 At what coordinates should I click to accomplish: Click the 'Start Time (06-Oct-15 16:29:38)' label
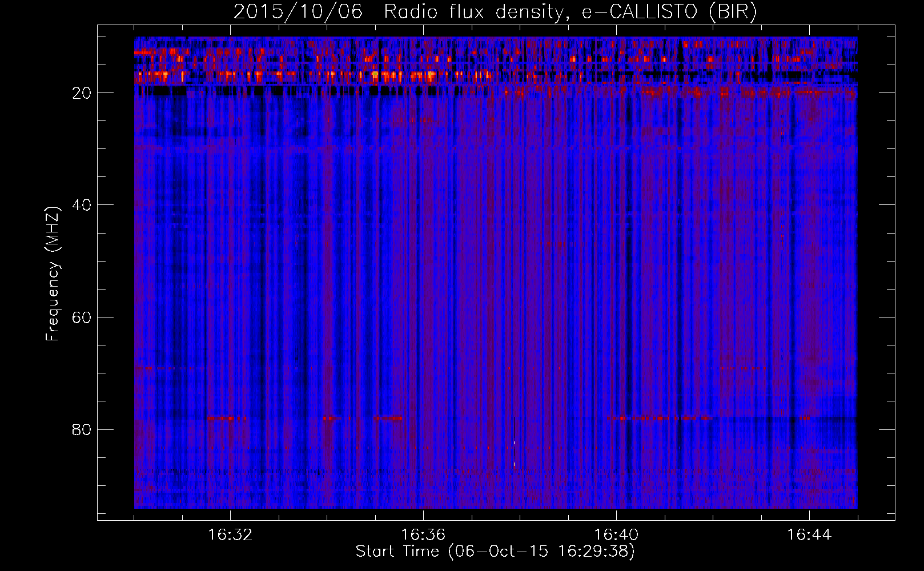pos(495,552)
